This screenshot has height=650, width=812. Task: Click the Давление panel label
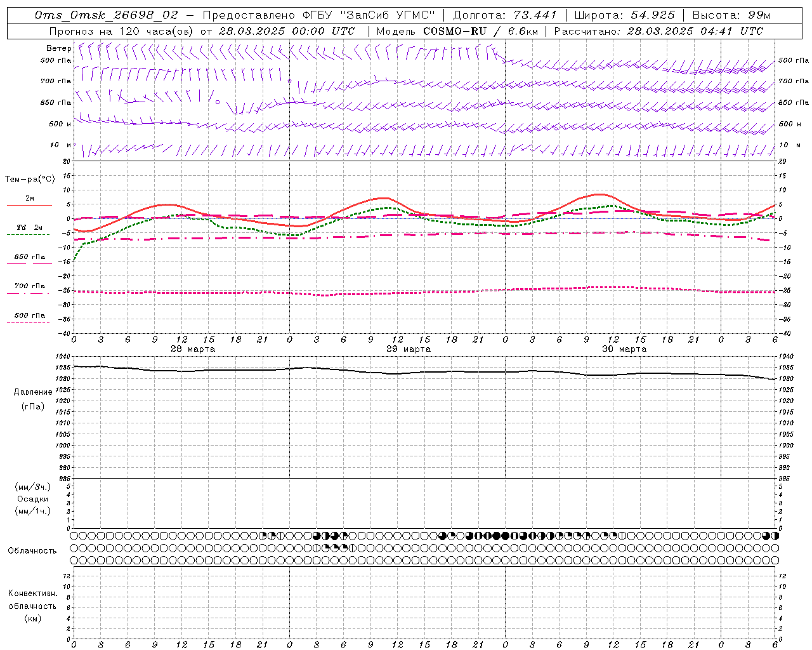click(x=33, y=392)
